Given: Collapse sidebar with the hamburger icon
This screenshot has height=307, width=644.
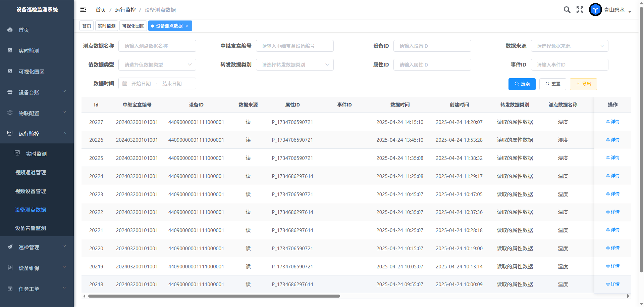Looking at the screenshot, I should pos(83,10).
